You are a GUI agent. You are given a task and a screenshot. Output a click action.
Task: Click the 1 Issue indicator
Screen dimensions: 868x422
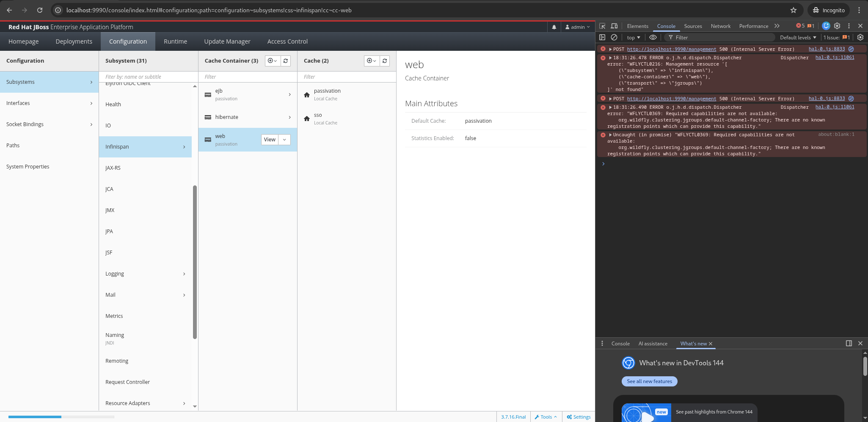point(837,37)
